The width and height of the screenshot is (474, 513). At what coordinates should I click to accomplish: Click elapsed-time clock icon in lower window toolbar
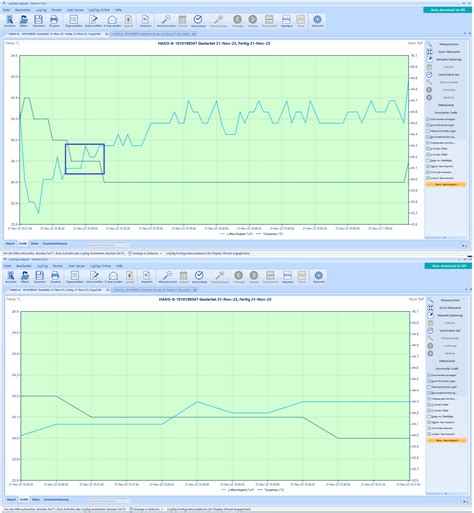pyautogui.click(x=199, y=277)
